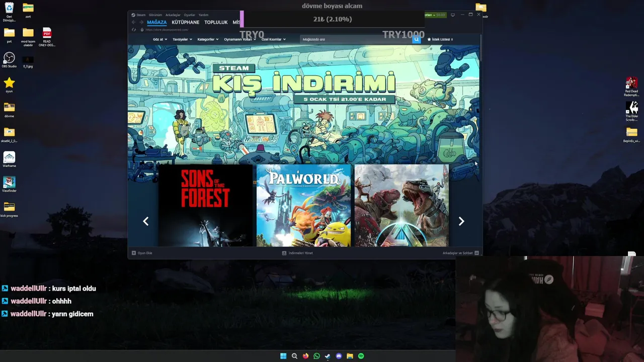Select the dövme folder on desktop
Image resolution: width=644 pixels, height=362 pixels.
pos(9,110)
